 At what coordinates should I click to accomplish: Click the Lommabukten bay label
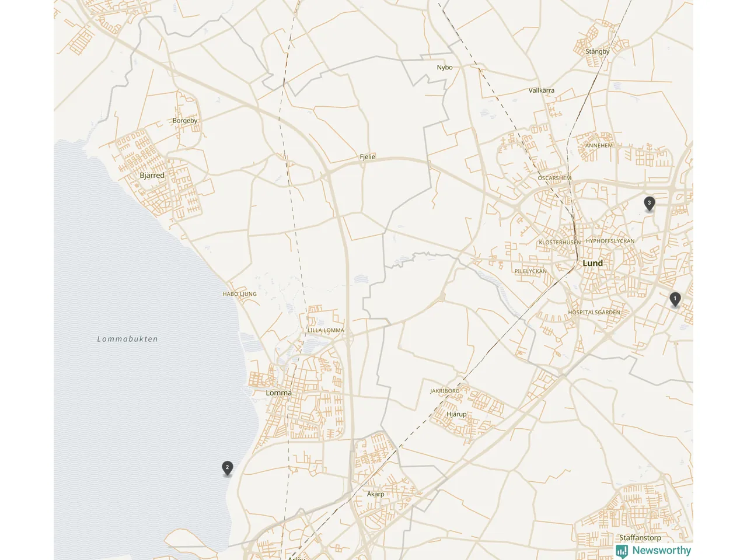click(128, 339)
